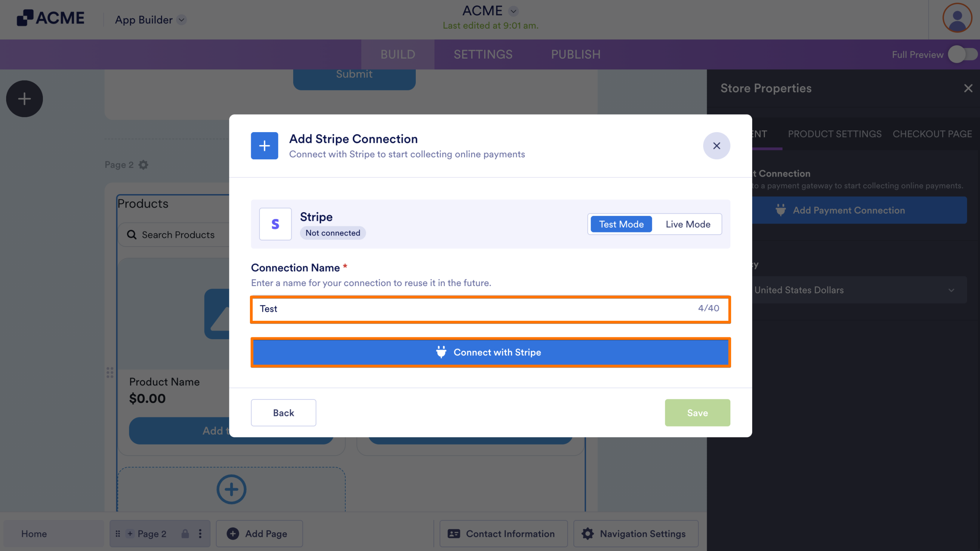Switch to the BUILD tab
The width and height of the screenshot is (980, 551).
point(398,54)
